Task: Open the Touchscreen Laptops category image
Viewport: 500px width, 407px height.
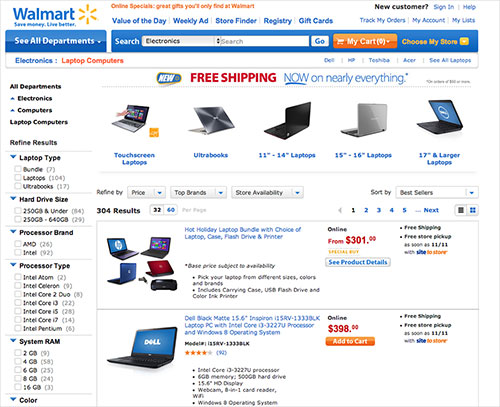Action: pos(135,121)
